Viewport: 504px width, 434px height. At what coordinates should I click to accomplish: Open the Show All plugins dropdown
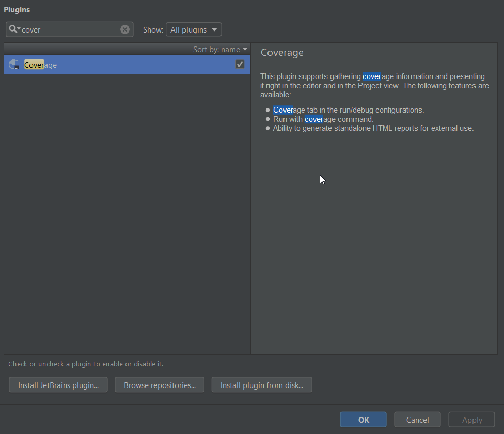[x=194, y=29]
